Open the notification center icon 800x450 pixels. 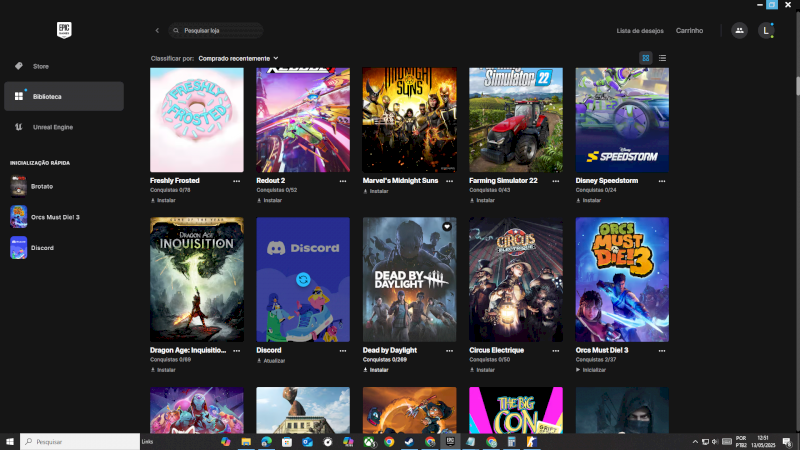click(787, 442)
